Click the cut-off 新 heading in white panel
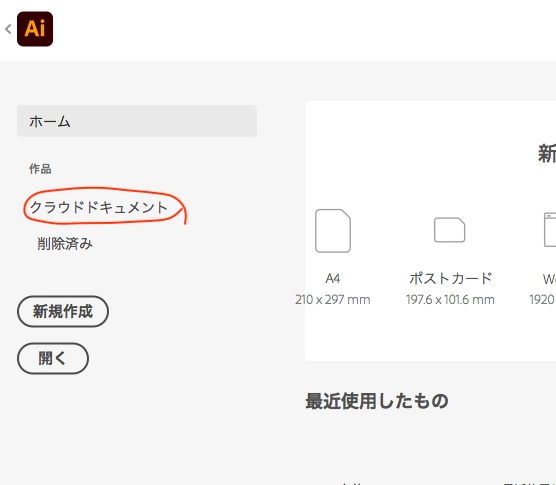556x485 pixels. click(x=547, y=154)
